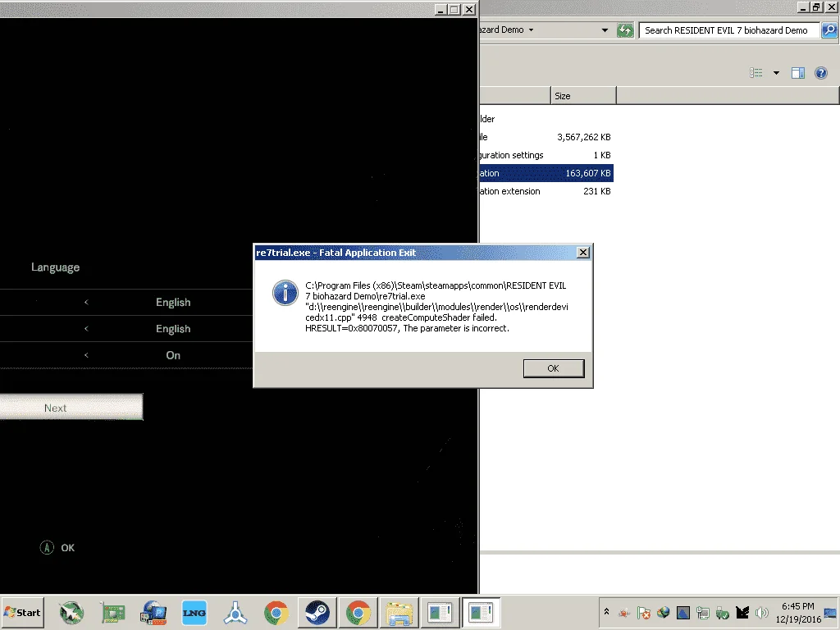840x630 pixels.
Task: Open Windows Explorer taskbar button
Action: [399, 613]
